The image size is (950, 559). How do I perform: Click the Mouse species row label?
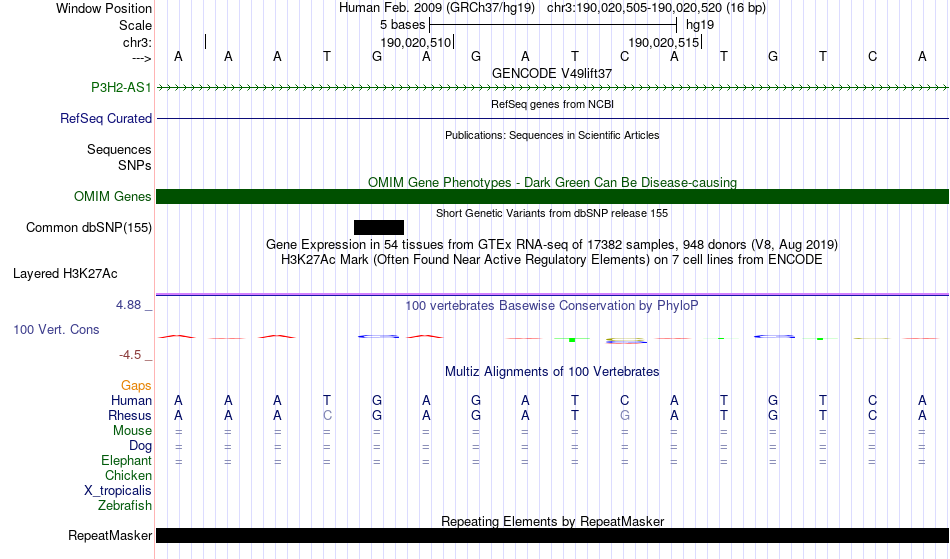(x=132, y=431)
